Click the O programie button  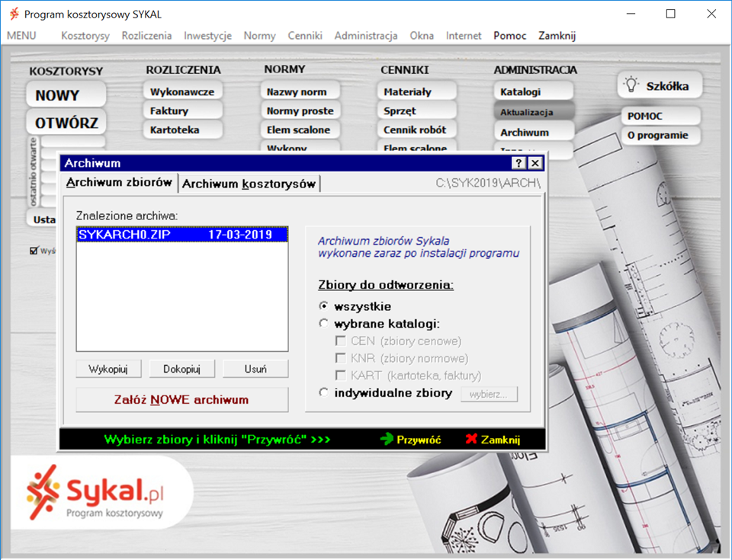(661, 136)
